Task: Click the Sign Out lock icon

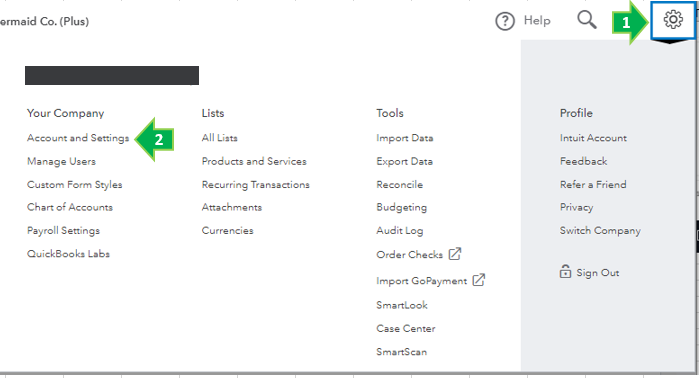Action: tap(565, 271)
